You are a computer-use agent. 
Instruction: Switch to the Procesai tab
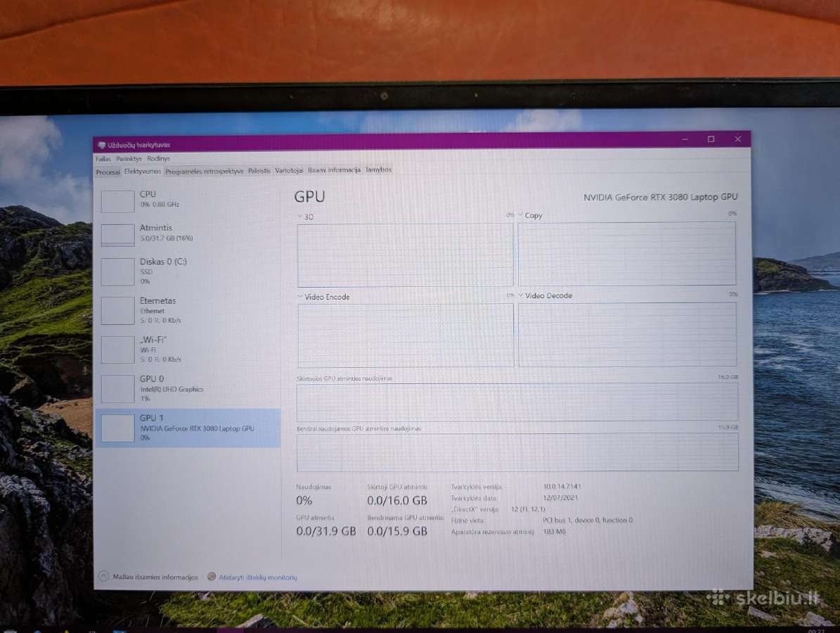tap(108, 172)
